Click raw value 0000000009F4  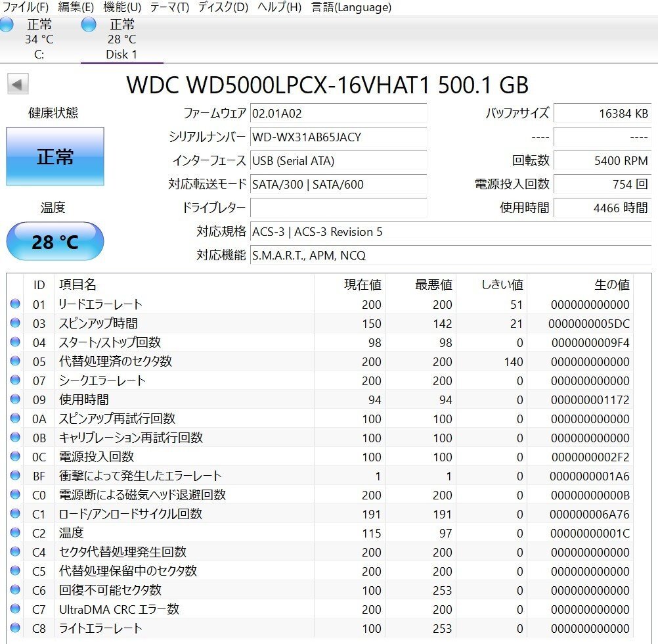(590, 343)
